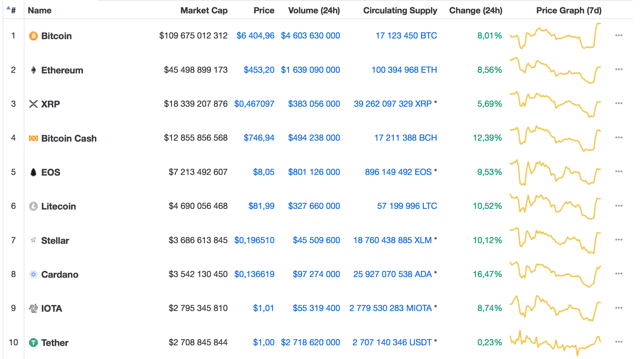Click the Litecoin logo icon
The width and height of the screenshot is (644, 359).
coord(33,206)
